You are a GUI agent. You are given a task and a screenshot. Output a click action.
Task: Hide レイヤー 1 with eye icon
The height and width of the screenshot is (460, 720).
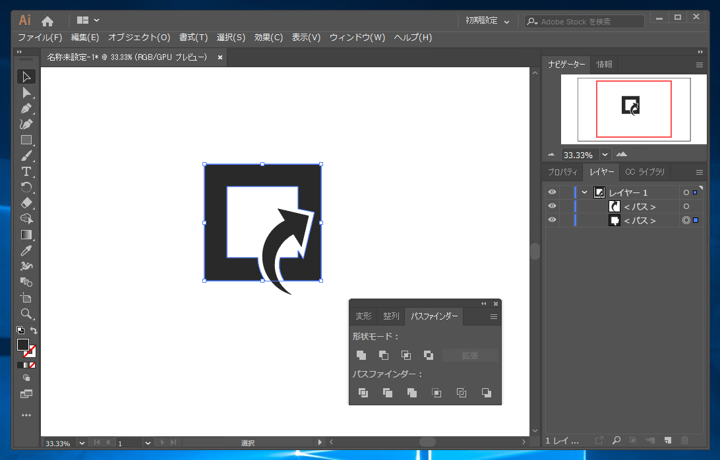click(x=552, y=192)
